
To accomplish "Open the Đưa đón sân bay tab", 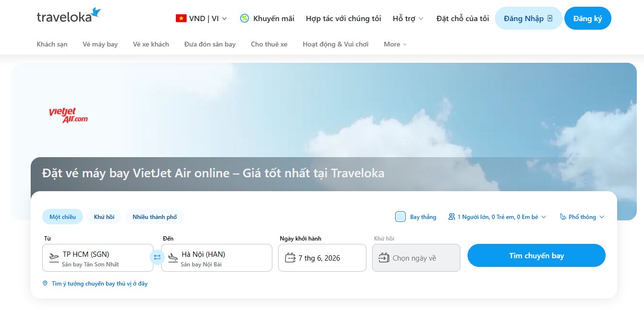I will pyautogui.click(x=210, y=44).
